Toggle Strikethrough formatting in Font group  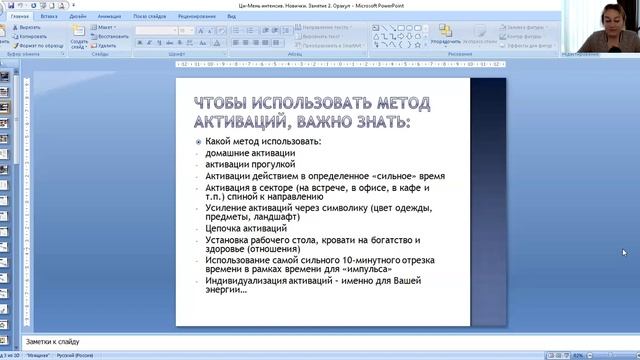[169, 43]
